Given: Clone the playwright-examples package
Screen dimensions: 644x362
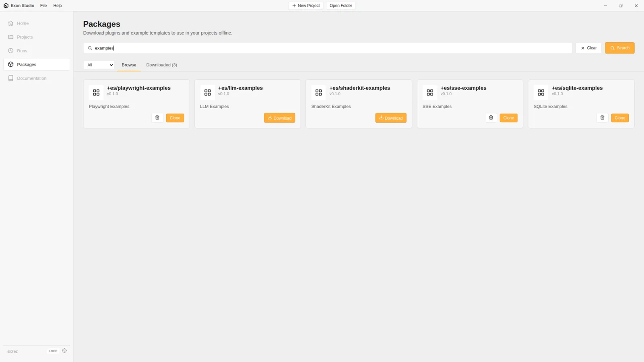Looking at the screenshot, I should (x=175, y=118).
